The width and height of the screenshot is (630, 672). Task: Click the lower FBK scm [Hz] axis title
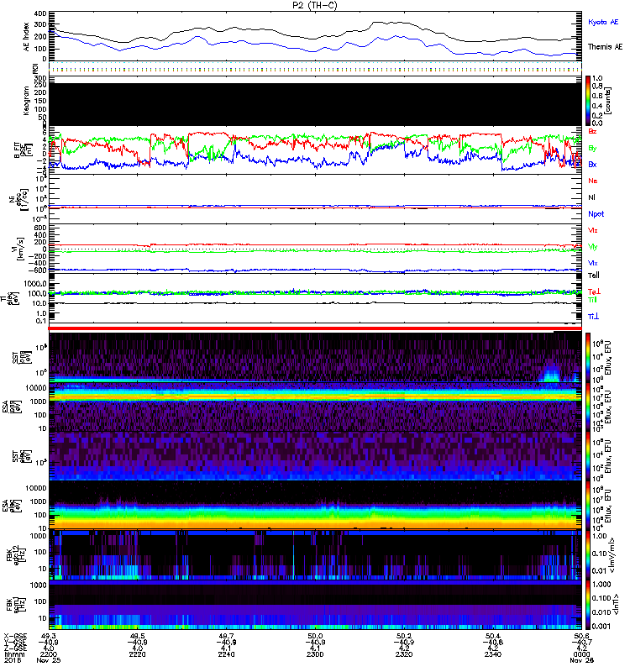(16, 604)
